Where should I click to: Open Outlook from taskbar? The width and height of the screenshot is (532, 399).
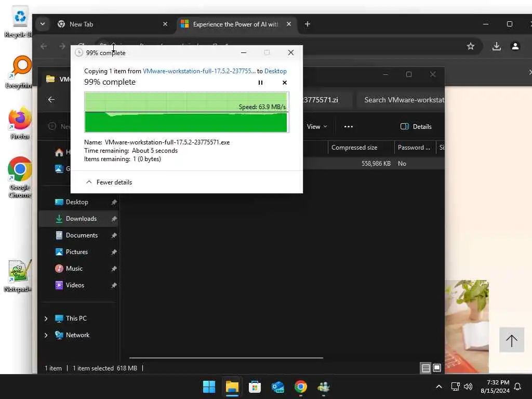pyautogui.click(x=277, y=387)
